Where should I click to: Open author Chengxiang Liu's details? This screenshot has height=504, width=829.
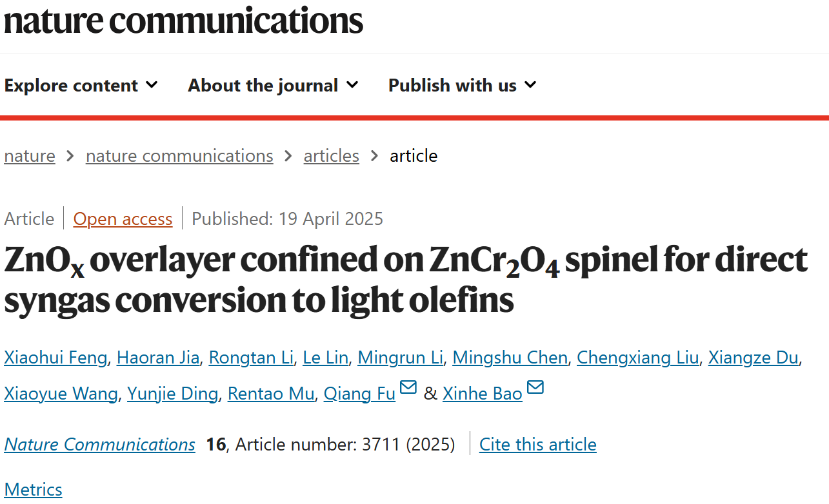coord(638,358)
